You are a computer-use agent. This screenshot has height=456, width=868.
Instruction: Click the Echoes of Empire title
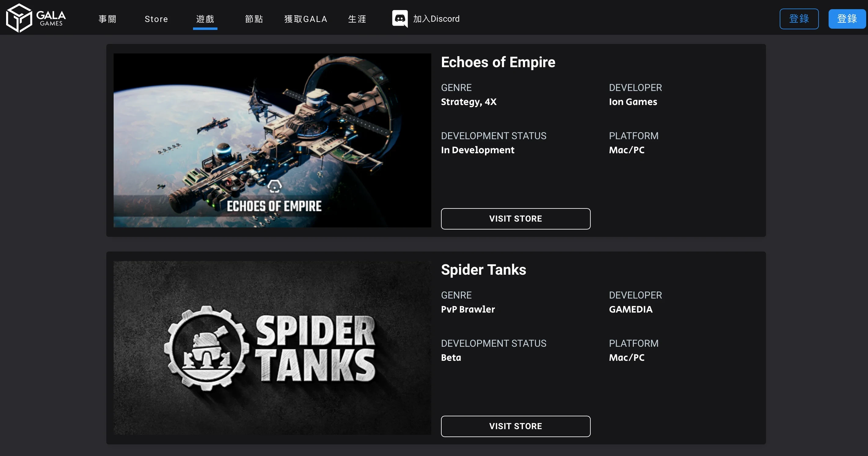point(498,62)
